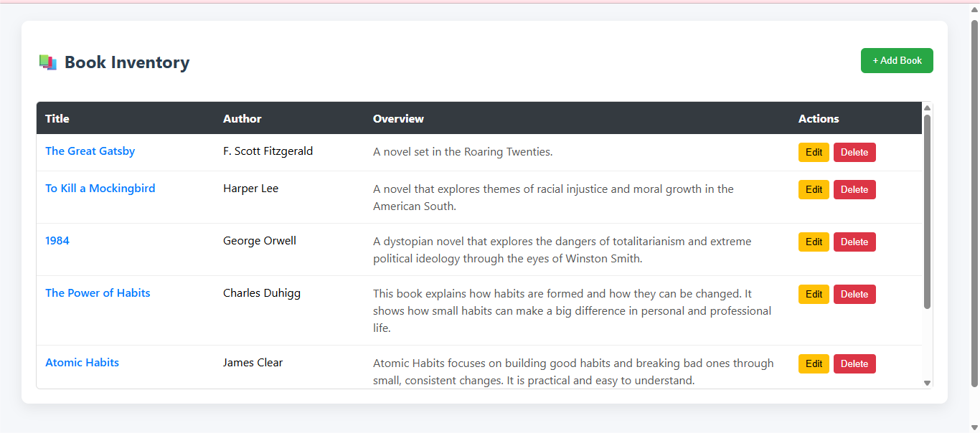Image resolution: width=980 pixels, height=433 pixels.
Task: Click the table's scroll up arrow
Action: coord(927,108)
